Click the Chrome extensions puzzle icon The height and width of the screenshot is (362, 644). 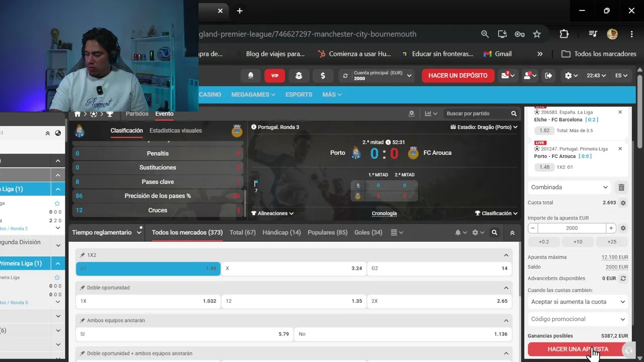click(564, 34)
